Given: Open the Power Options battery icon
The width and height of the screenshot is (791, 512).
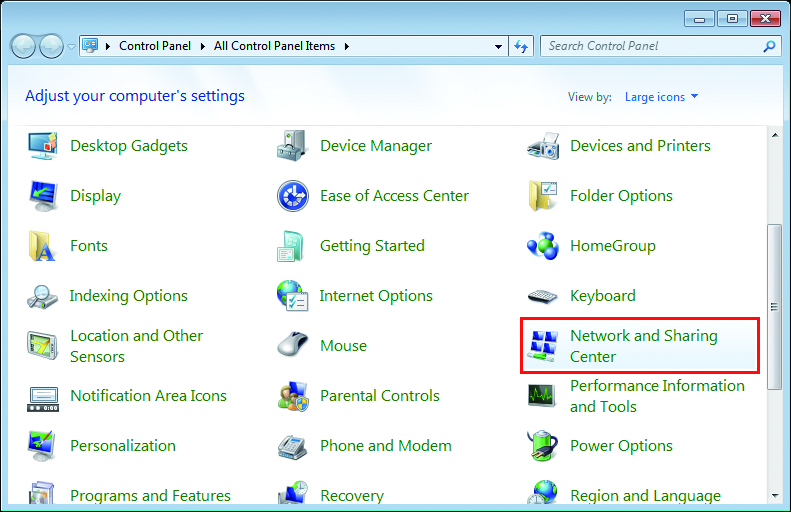Looking at the screenshot, I should (542, 446).
